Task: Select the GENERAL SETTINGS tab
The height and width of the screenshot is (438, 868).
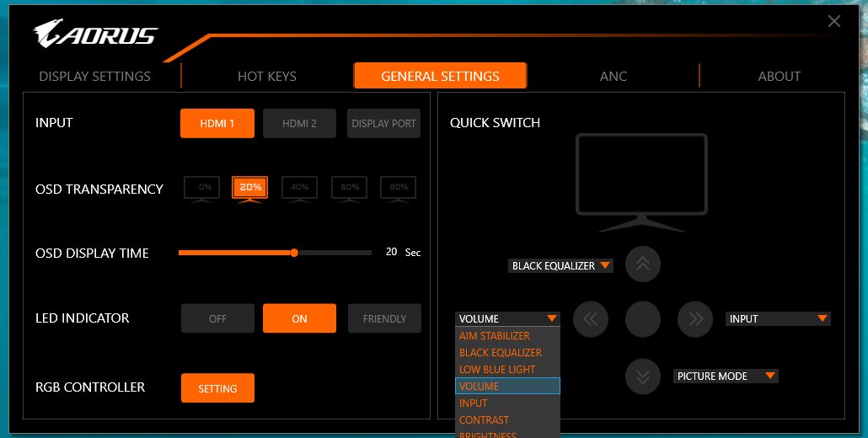Action: pos(440,77)
